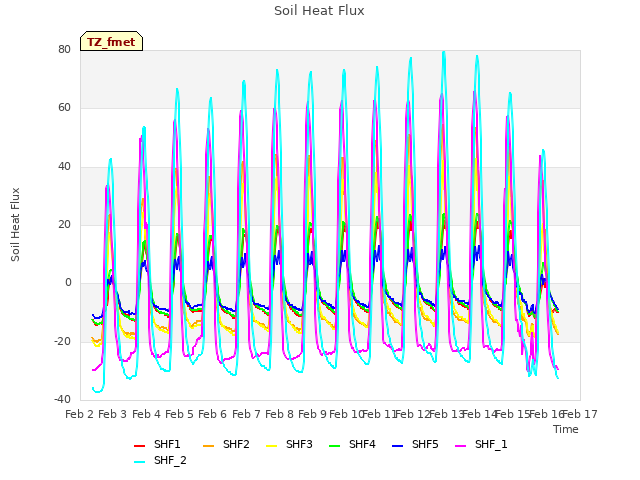Viewport: 640px width, 480px height.
Task: Click the SHF_2 cyan legend swatch
Action: [140, 462]
